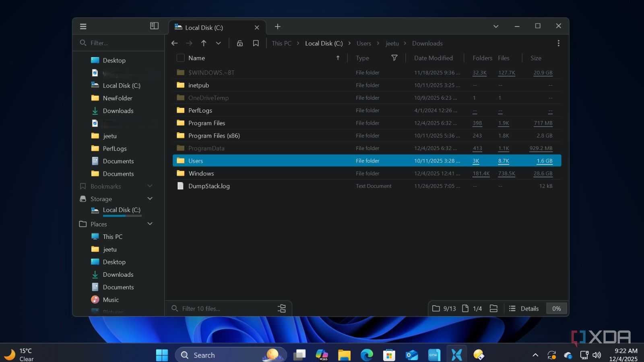Open the three-dot more options menu
This screenshot has height=362, width=644.
(558, 43)
